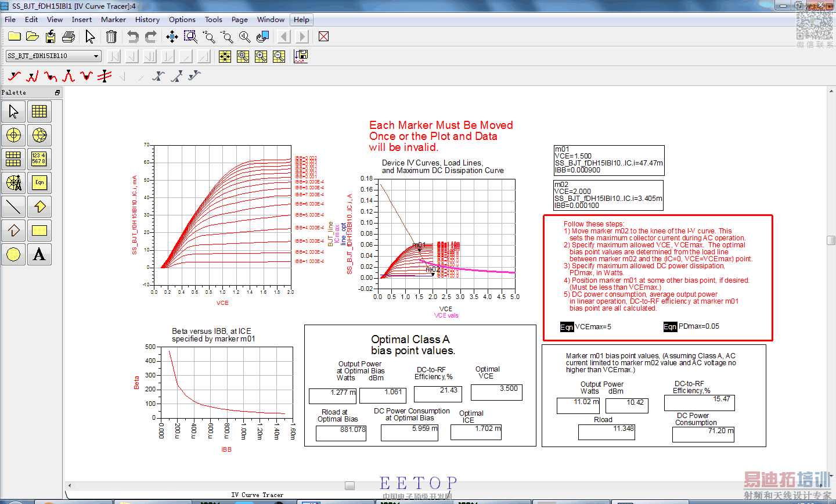Select the Smith chart plot in Palette
This screenshot has height=504, width=836.
(x=39, y=135)
